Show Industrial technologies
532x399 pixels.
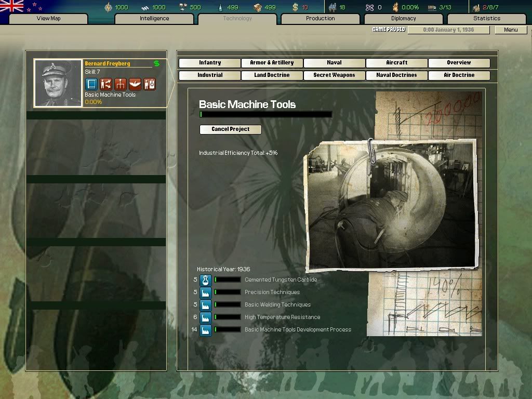point(210,75)
